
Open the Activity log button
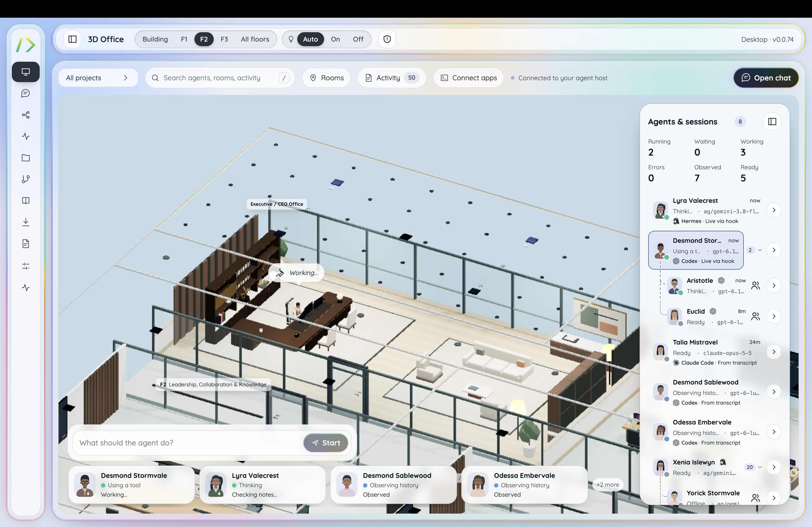pyautogui.click(x=392, y=78)
